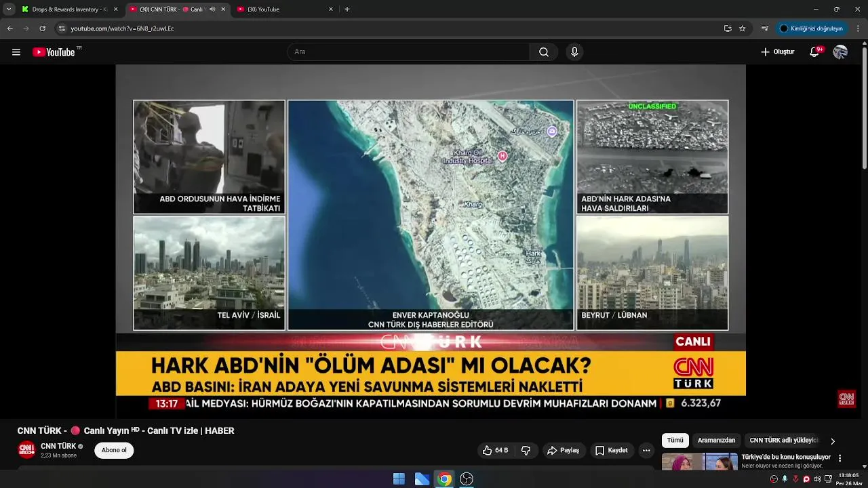
Task: Select the Aramanızdan filter chip
Action: pos(716,441)
